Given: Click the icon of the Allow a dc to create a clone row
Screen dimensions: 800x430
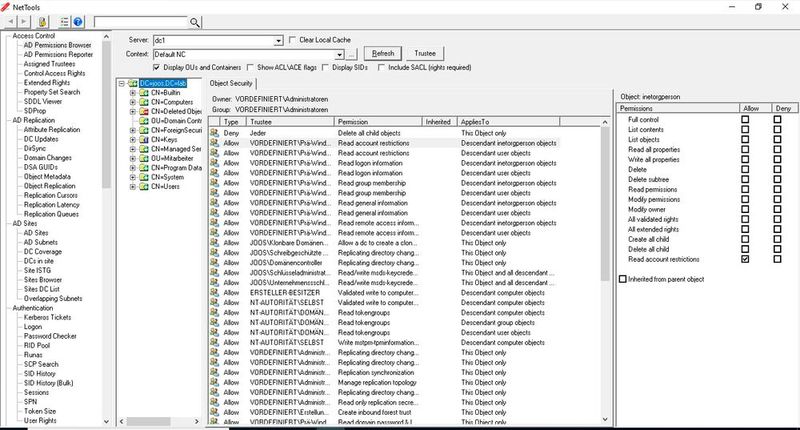Looking at the screenshot, I should (x=214, y=243).
